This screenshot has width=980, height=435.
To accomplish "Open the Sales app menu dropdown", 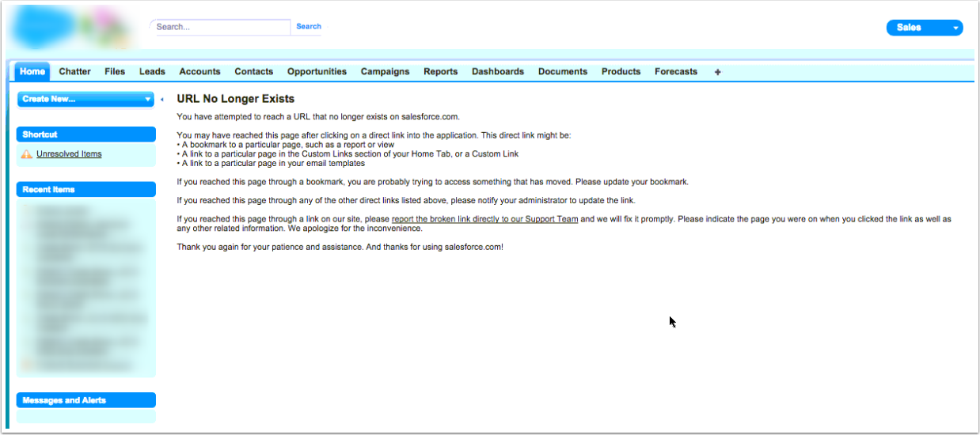I will pos(925,28).
